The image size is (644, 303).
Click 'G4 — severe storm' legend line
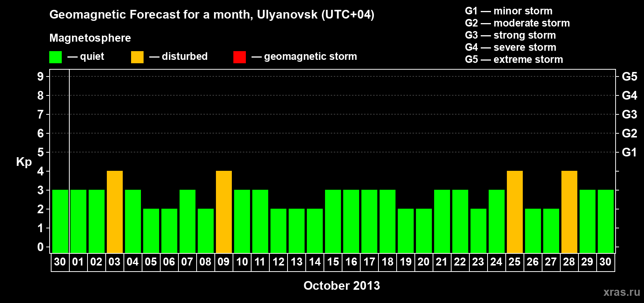point(511,47)
